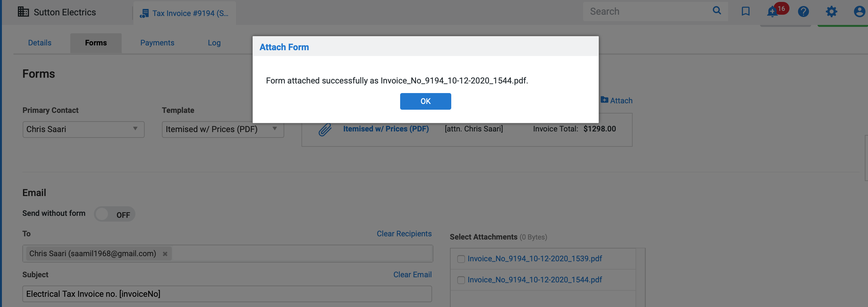Click the Clear Recipients link
Image resolution: width=868 pixels, height=307 pixels.
click(404, 234)
